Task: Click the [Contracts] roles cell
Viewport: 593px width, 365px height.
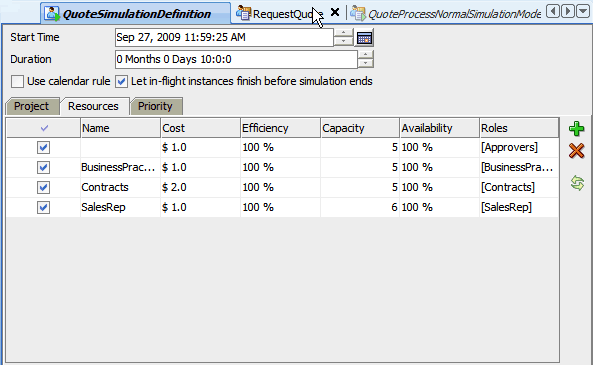Action: (x=519, y=187)
